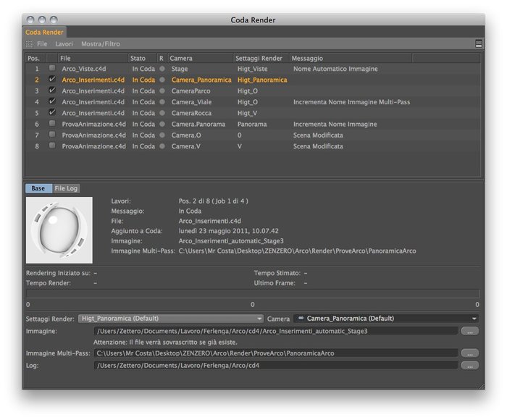The width and height of the screenshot is (507, 420).
Task: Click 'Incrementa Nome Immagine Multi-Pass' message
Action: (351, 102)
